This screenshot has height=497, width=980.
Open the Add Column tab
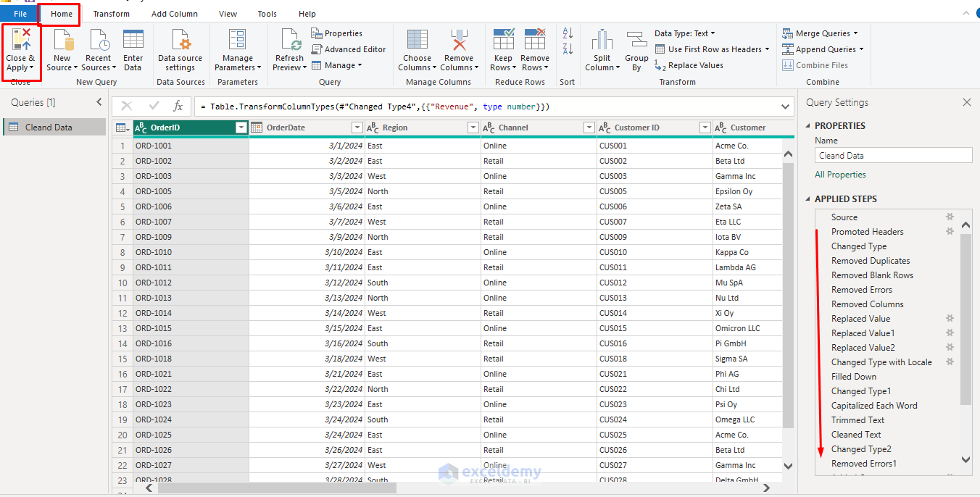click(x=174, y=13)
